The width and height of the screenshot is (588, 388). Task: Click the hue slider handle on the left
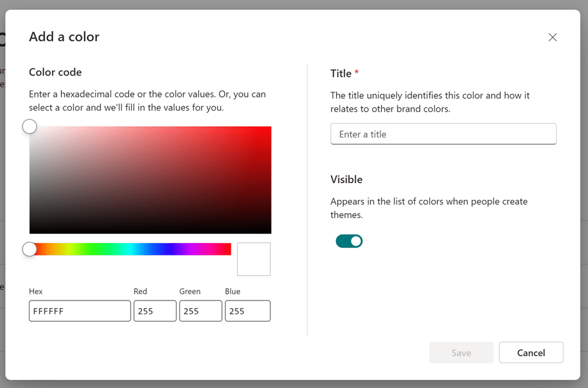tap(29, 249)
